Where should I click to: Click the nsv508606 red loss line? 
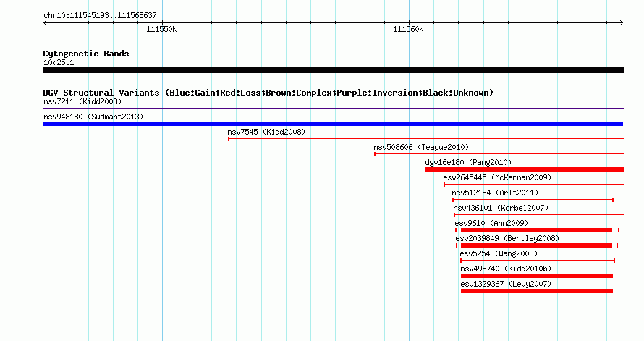pyautogui.click(x=499, y=154)
